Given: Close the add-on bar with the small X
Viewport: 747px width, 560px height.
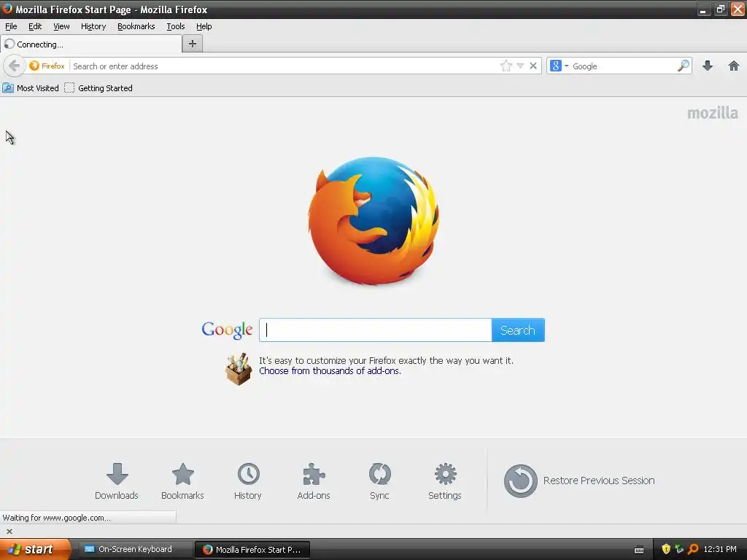Looking at the screenshot, I should point(9,532).
